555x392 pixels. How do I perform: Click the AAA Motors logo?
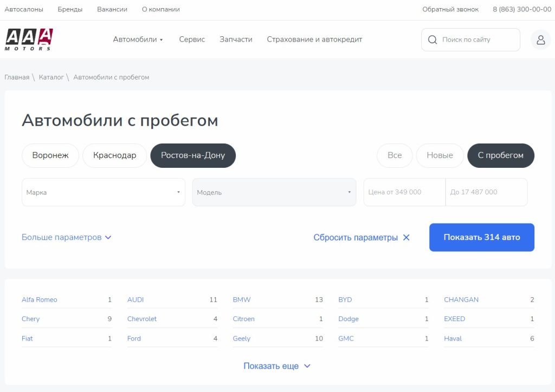click(x=27, y=39)
